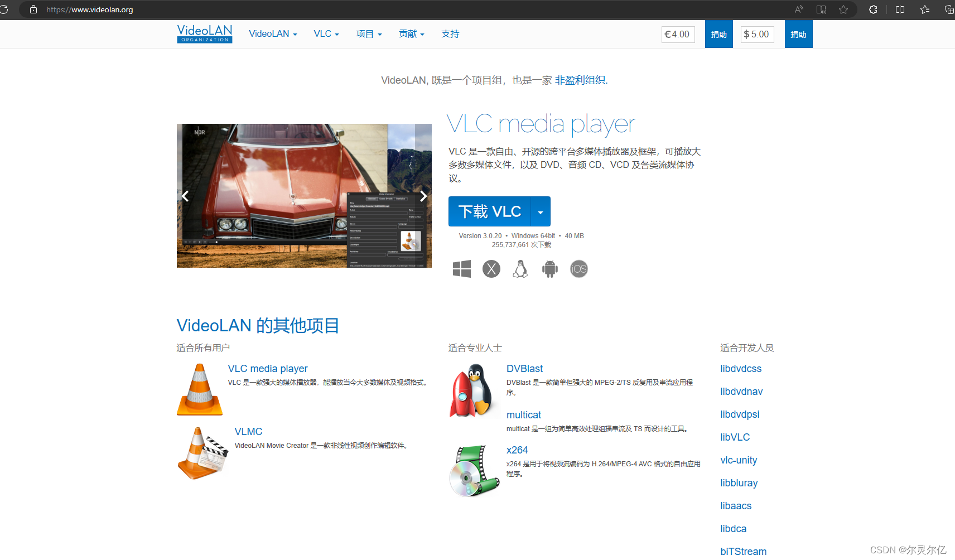
Task: Click the VLC orange cone icon
Action: coord(200,389)
